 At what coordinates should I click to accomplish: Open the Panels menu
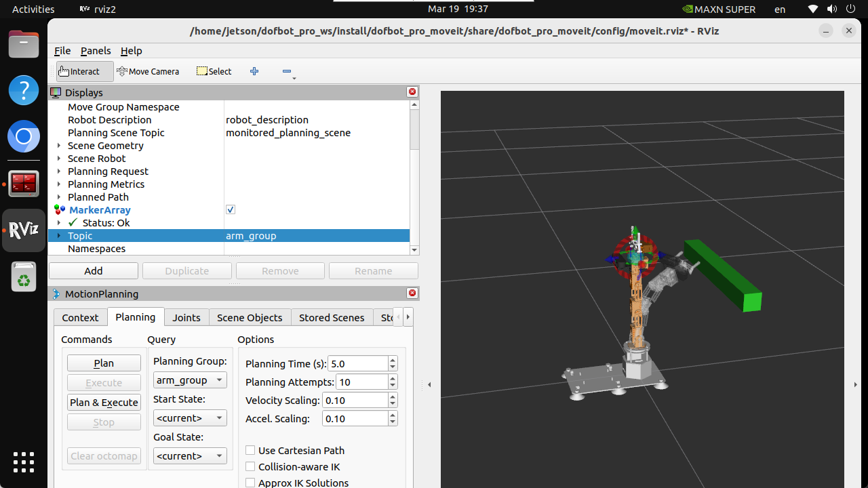(x=96, y=51)
